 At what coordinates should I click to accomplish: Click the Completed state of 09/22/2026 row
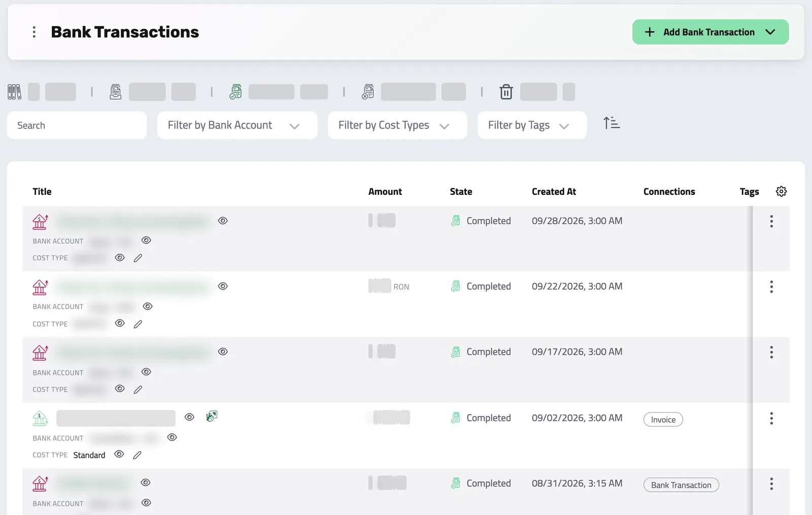coord(481,286)
